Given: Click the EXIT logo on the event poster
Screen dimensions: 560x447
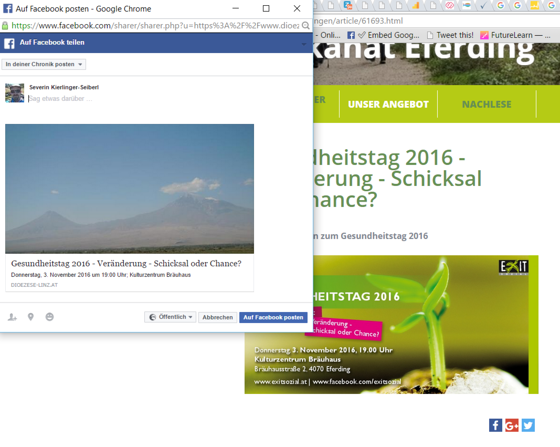Looking at the screenshot, I should coord(514,267).
